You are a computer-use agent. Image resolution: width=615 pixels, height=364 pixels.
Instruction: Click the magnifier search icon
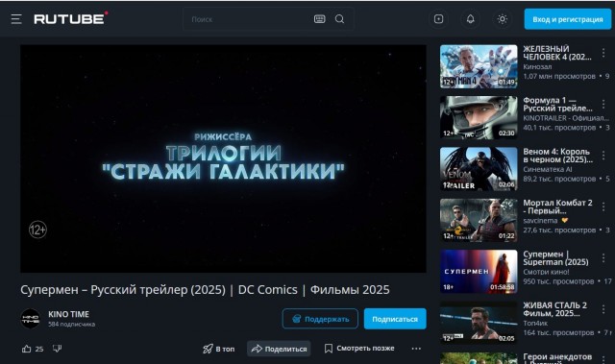(339, 19)
